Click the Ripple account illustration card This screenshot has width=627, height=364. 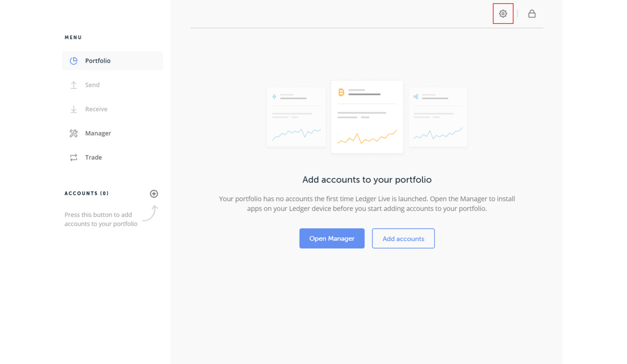coord(438,117)
